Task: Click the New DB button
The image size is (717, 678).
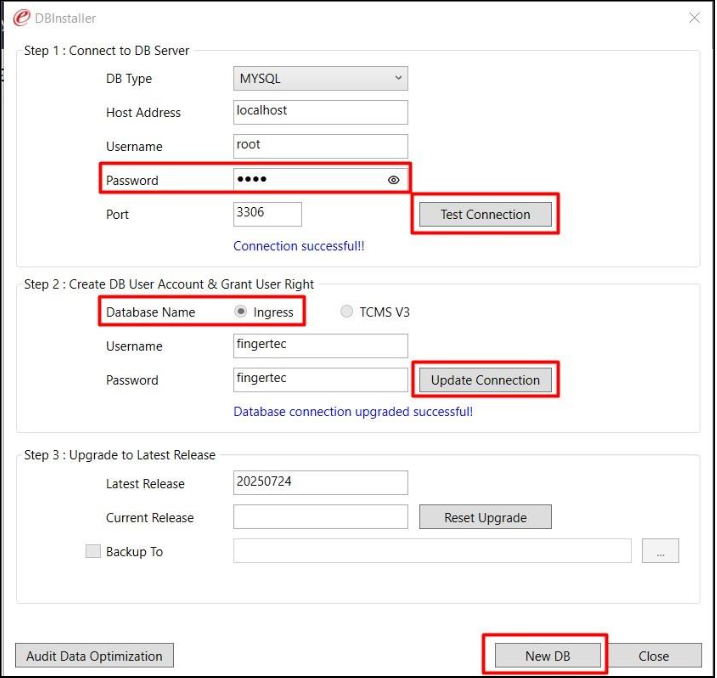Action: 547,656
